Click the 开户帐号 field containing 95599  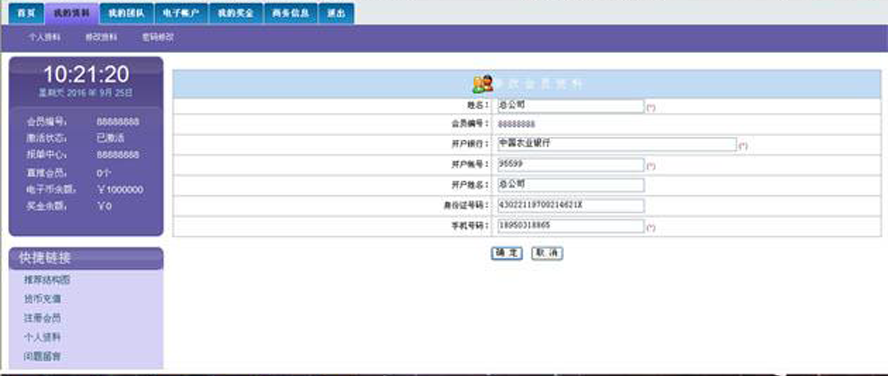570,165
